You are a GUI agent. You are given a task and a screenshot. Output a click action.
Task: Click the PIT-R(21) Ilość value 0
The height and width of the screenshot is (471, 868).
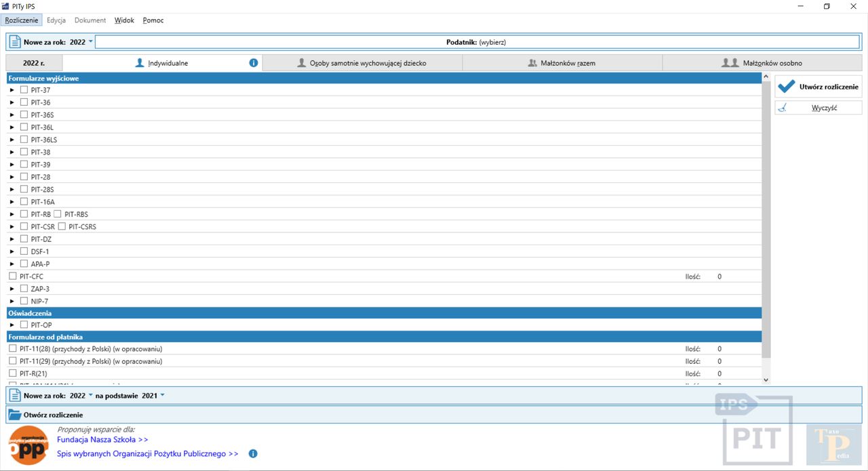coord(719,373)
